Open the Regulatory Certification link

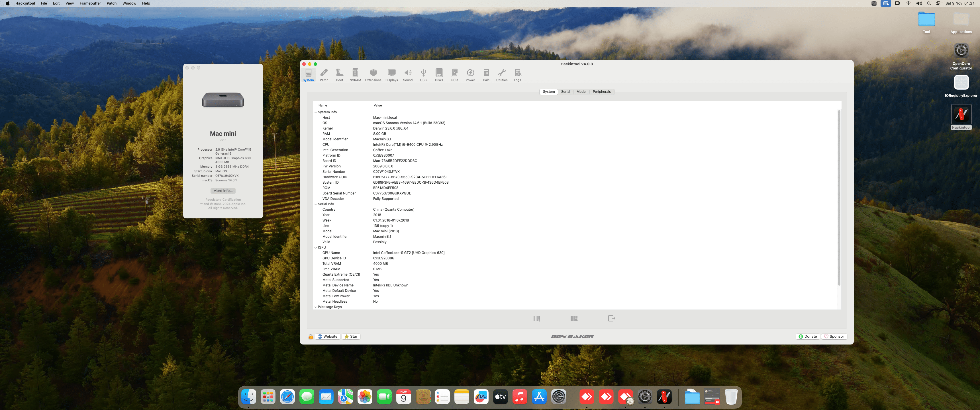pos(223,200)
